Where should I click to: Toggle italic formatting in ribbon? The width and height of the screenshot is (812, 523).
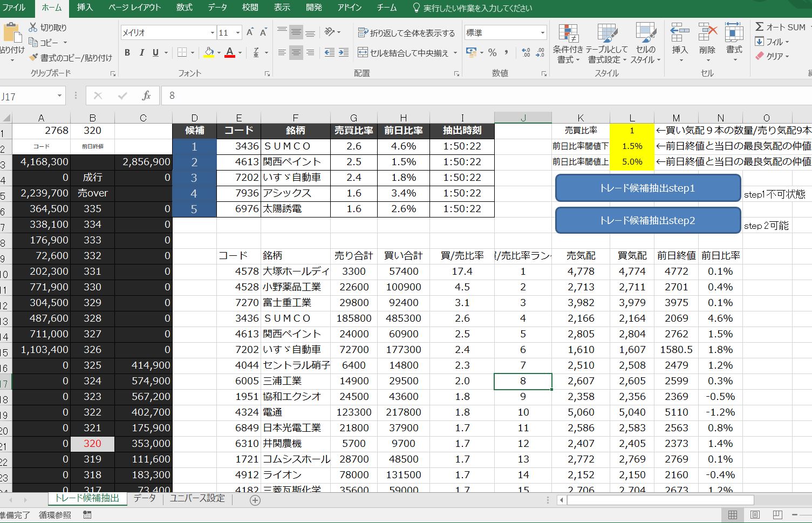[x=141, y=52]
